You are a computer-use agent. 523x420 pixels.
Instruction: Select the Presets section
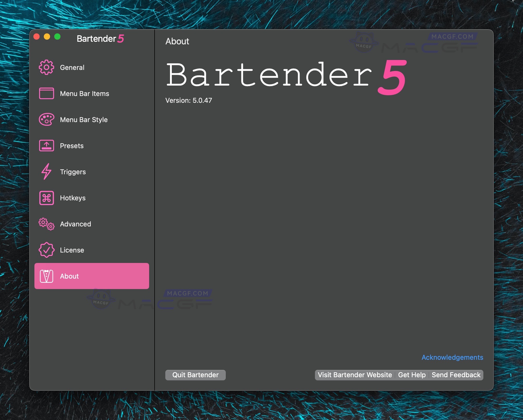[x=72, y=146]
